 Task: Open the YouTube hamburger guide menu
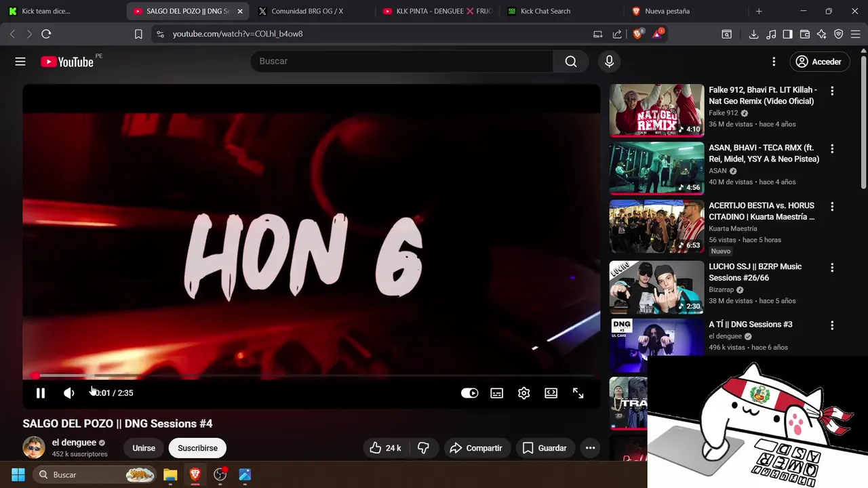[x=20, y=62]
